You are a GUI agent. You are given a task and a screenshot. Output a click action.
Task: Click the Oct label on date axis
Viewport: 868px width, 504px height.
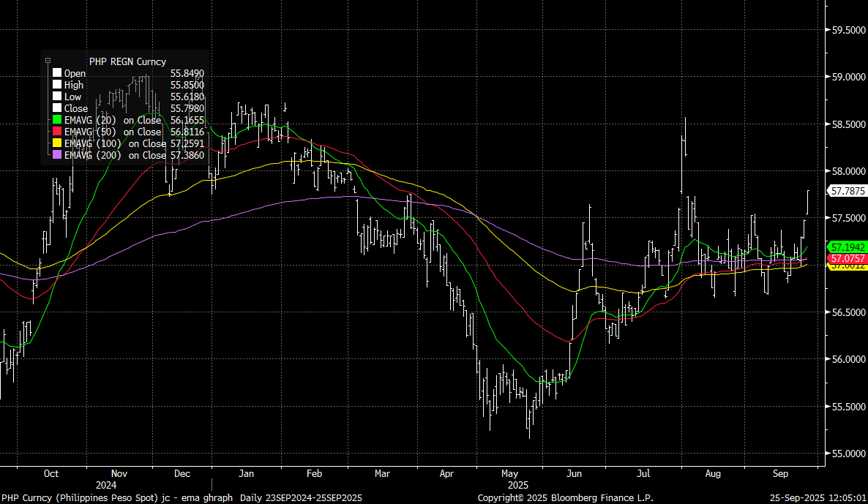[51, 473]
